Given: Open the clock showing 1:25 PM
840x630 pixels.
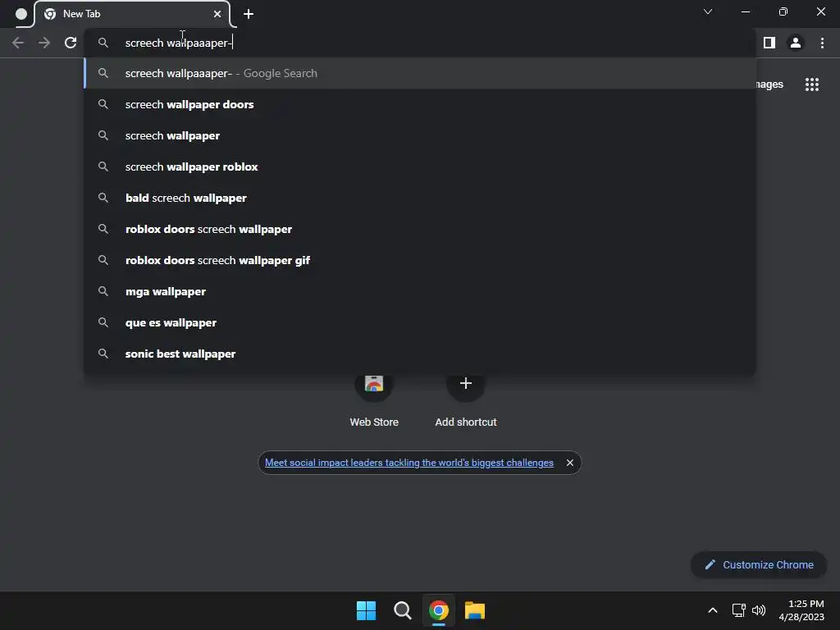Looking at the screenshot, I should pos(801,610).
